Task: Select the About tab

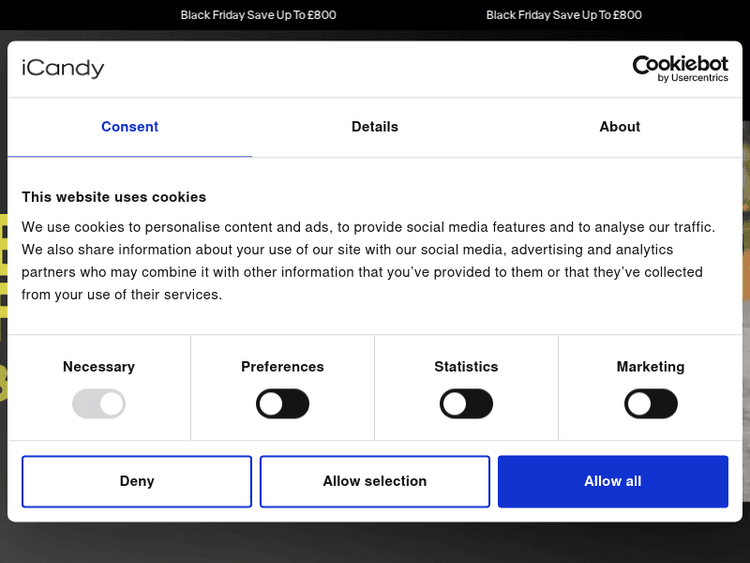Action: pos(619,127)
